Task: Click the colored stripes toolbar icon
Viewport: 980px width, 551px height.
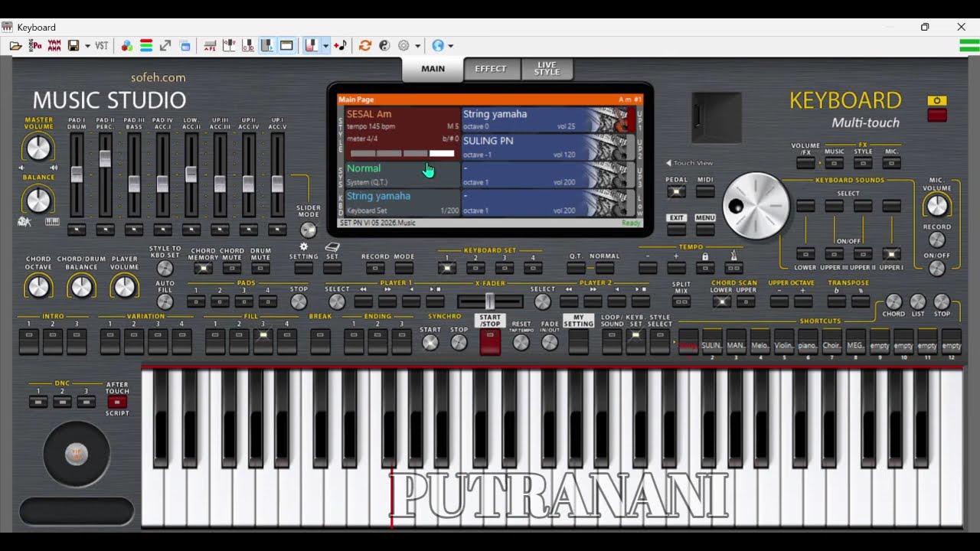Action: [146, 46]
